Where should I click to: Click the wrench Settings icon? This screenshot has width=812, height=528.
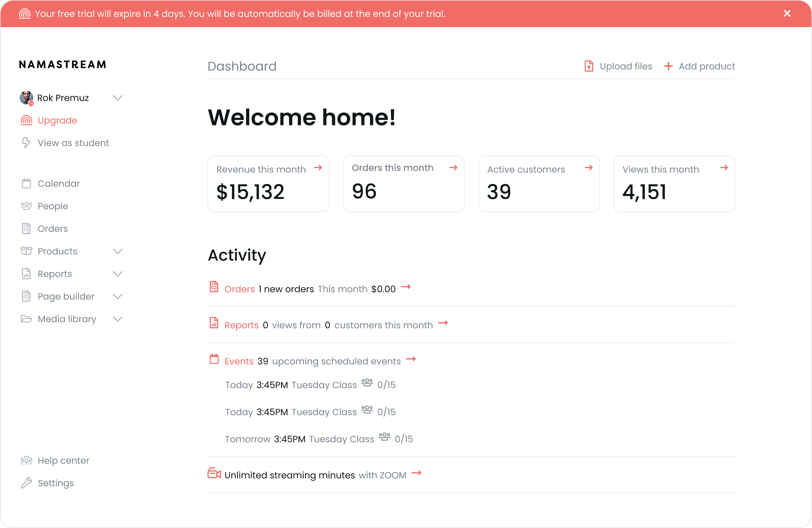(26, 483)
